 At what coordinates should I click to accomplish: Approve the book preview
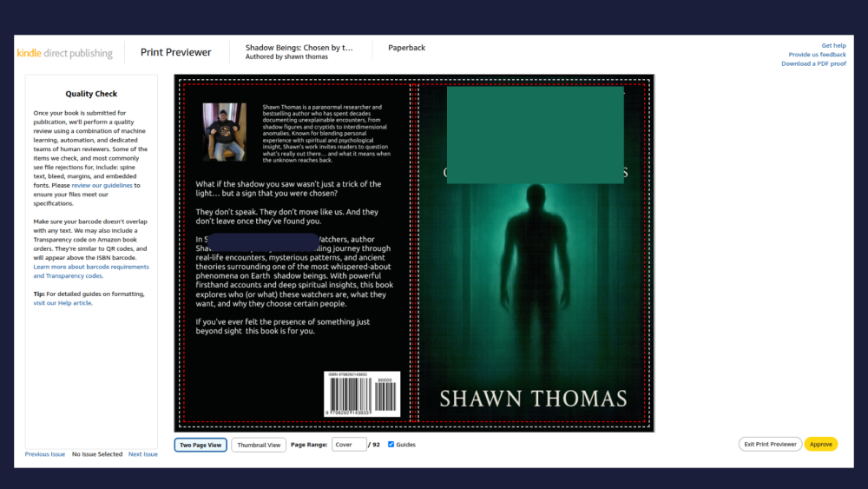click(820, 444)
